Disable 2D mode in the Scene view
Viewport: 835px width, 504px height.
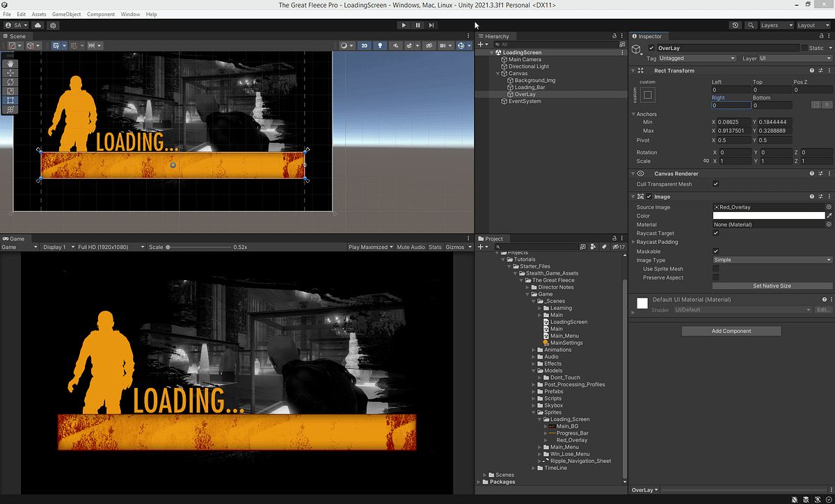[x=364, y=45]
